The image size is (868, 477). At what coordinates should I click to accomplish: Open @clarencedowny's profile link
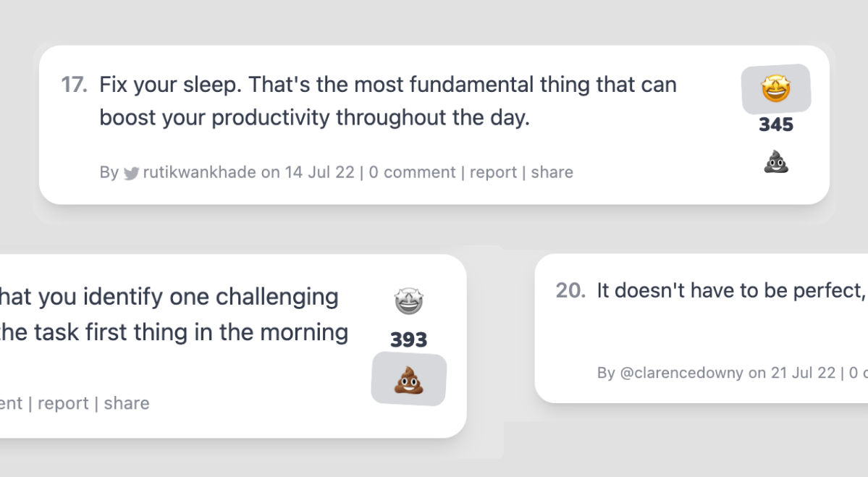(x=681, y=373)
